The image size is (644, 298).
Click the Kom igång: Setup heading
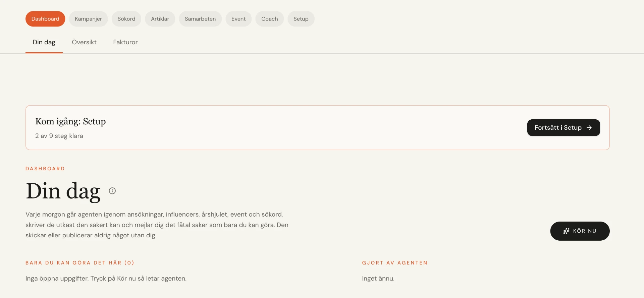tap(70, 121)
